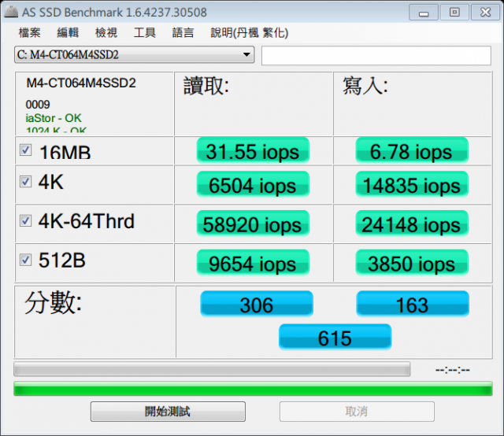Click the --:--:-- elapsed time display

click(x=452, y=370)
